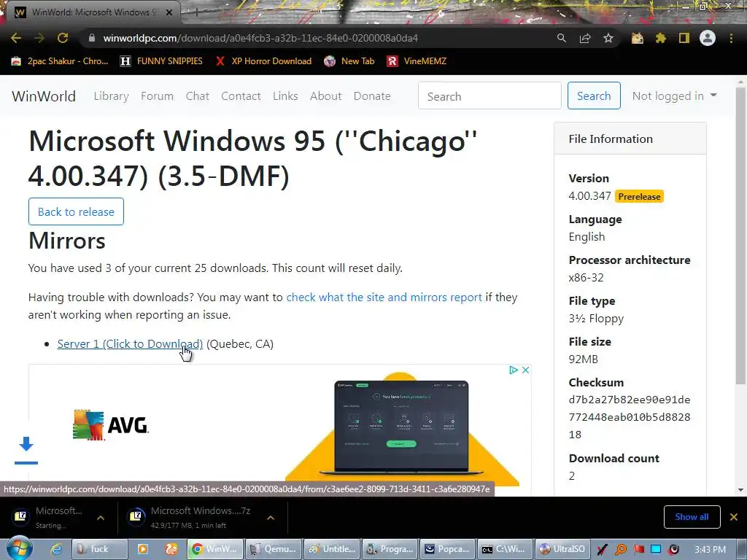This screenshot has height=560, width=747.
Task: Expand the Not logged in dropdown
Action: pyautogui.click(x=674, y=96)
